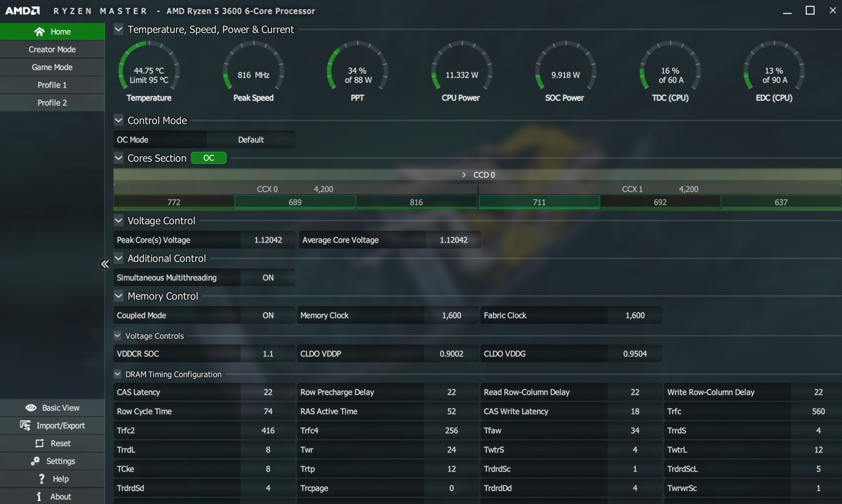This screenshot has width=842, height=504.
Task: Open Import/Export
Action: click(52, 425)
